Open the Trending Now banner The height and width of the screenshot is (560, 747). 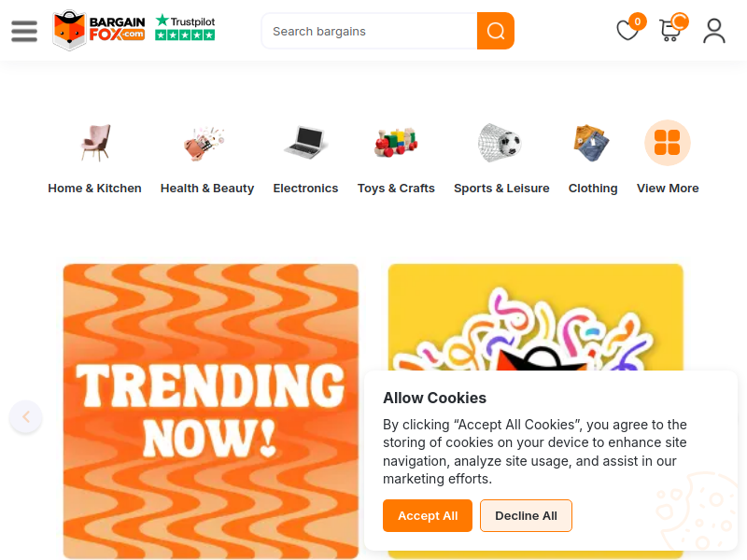click(211, 412)
